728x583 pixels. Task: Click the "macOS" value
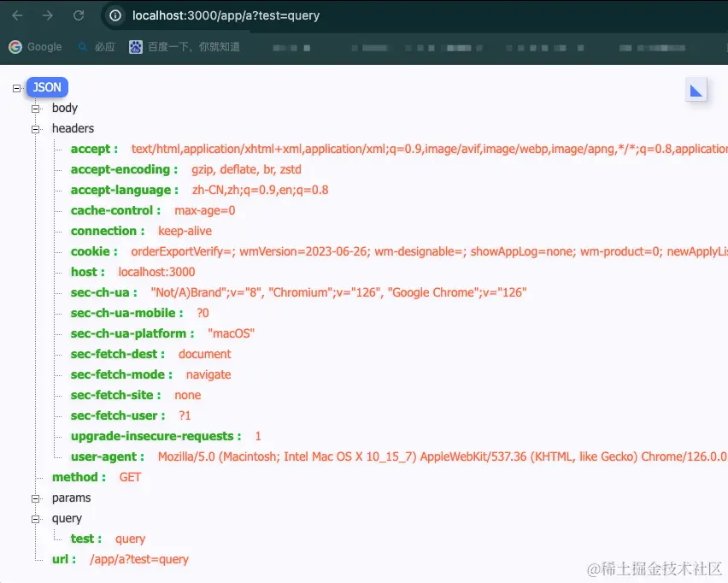tap(232, 333)
